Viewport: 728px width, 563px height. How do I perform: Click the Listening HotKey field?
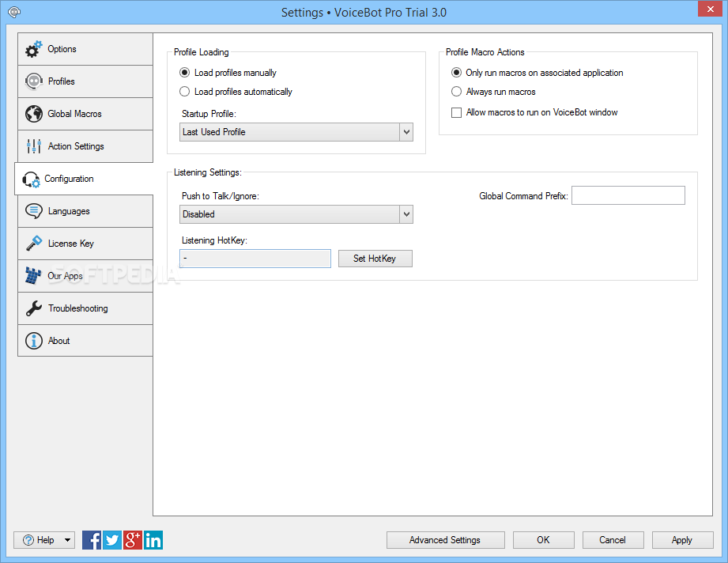click(x=255, y=259)
